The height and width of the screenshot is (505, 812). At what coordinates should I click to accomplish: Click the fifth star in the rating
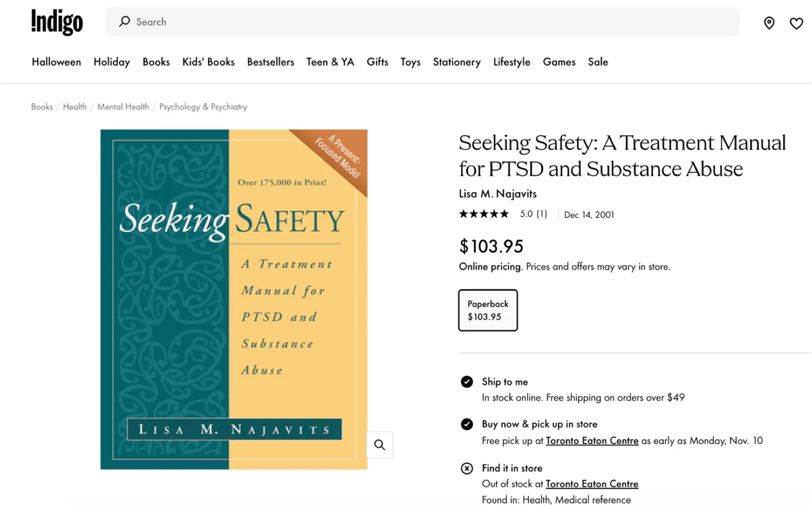pyautogui.click(x=504, y=214)
